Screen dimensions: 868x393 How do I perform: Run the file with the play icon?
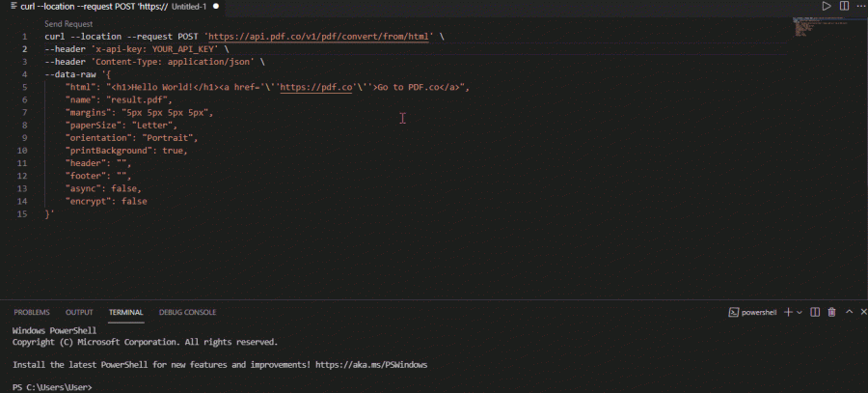[x=826, y=6]
